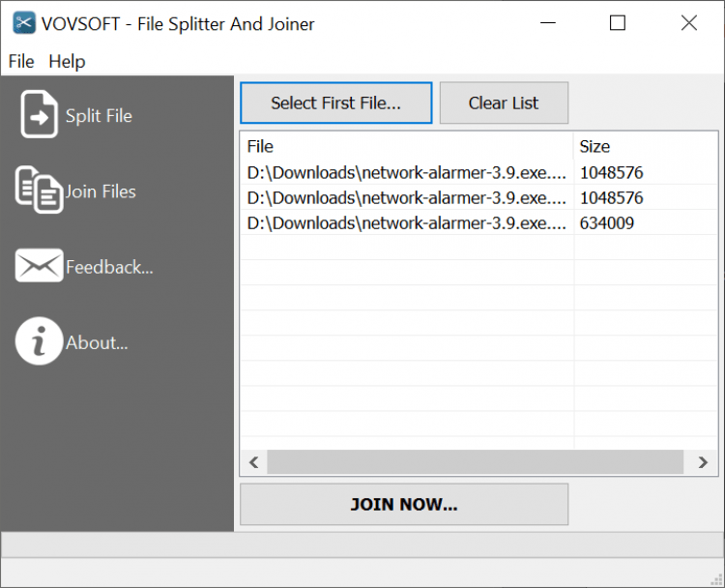Maximize the application window
This screenshot has width=725, height=588.
coord(618,23)
